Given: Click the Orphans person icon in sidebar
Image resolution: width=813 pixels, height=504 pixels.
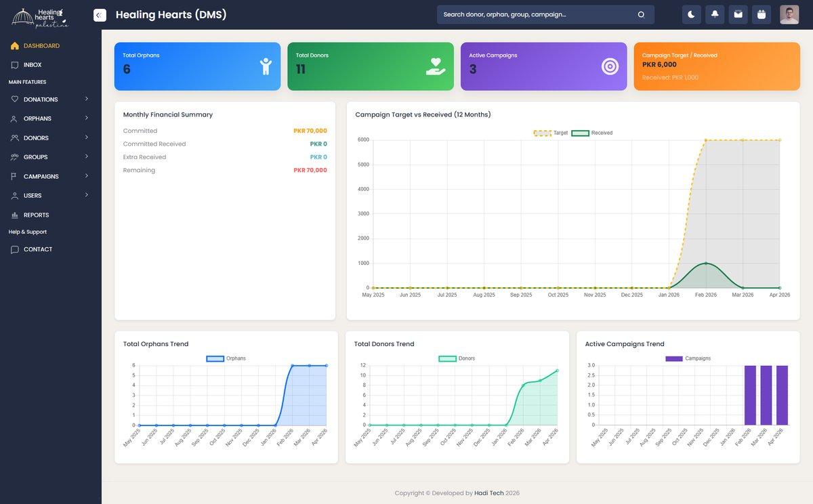Looking at the screenshot, I should 15,119.
